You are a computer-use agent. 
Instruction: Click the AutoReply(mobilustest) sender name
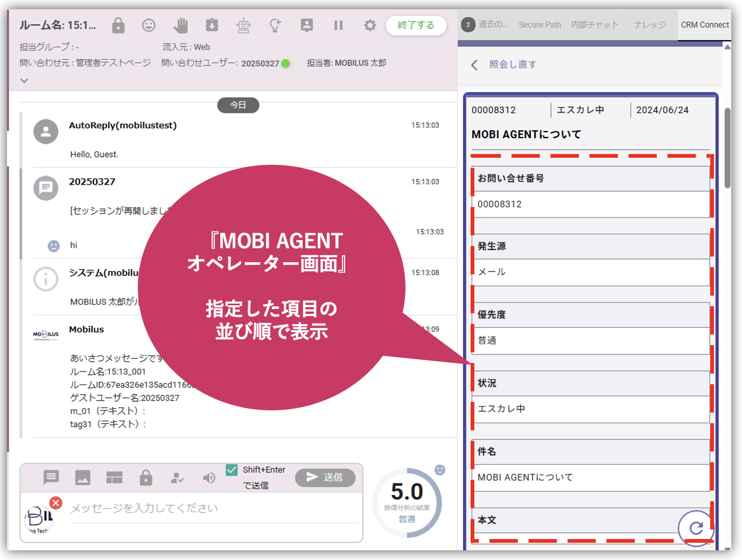tap(123, 125)
